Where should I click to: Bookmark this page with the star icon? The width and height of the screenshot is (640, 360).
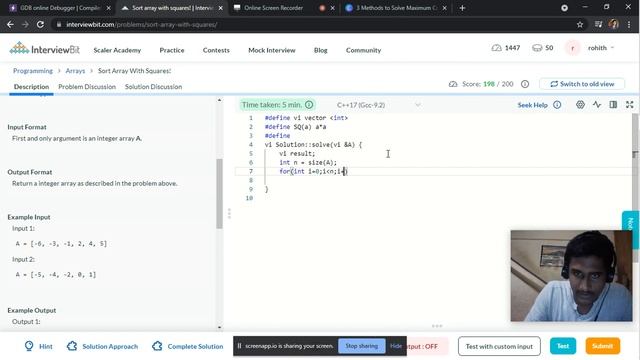pyautogui.click(x=580, y=24)
